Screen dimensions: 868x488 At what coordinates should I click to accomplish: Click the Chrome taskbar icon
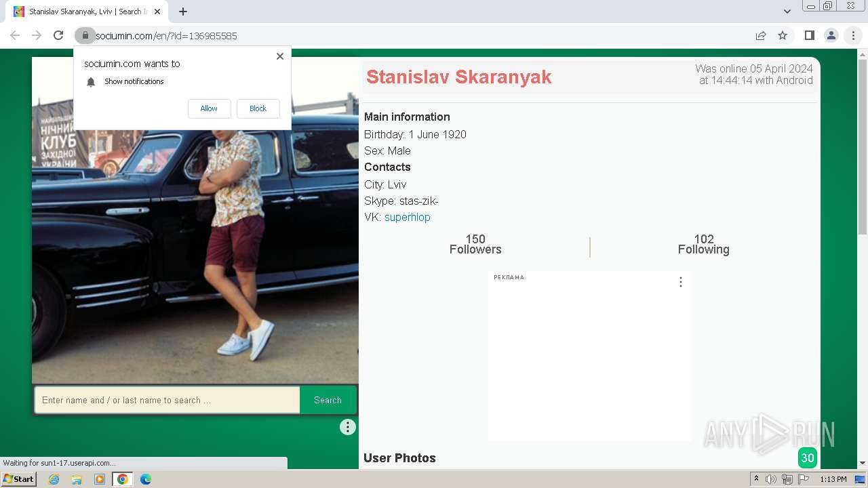tap(123, 479)
